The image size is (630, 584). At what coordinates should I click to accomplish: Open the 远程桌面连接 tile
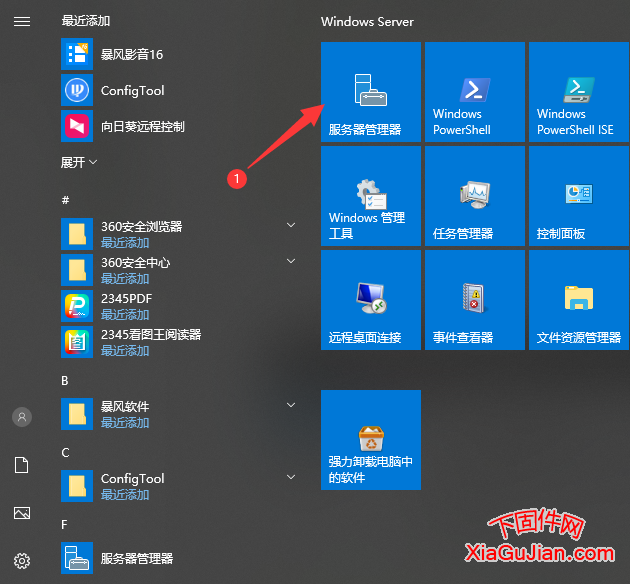(x=370, y=300)
